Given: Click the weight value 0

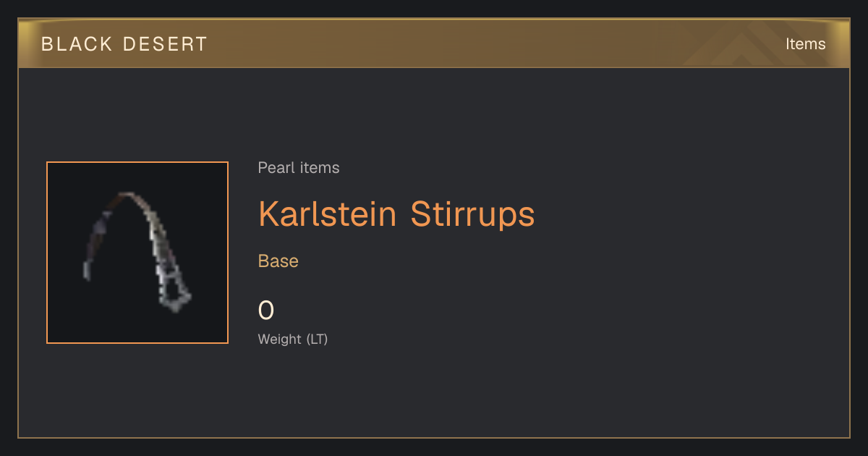Looking at the screenshot, I should [x=266, y=311].
